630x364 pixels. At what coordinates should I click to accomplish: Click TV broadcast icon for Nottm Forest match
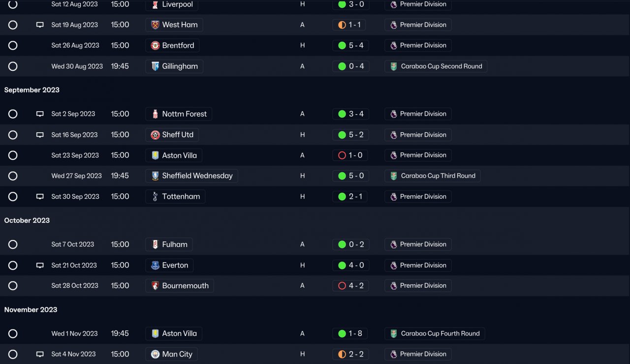click(x=40, y=114)
